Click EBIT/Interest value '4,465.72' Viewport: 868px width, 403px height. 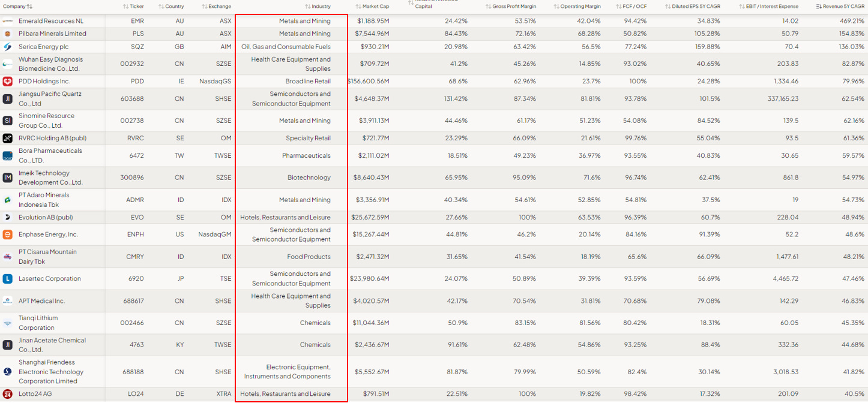786,279
